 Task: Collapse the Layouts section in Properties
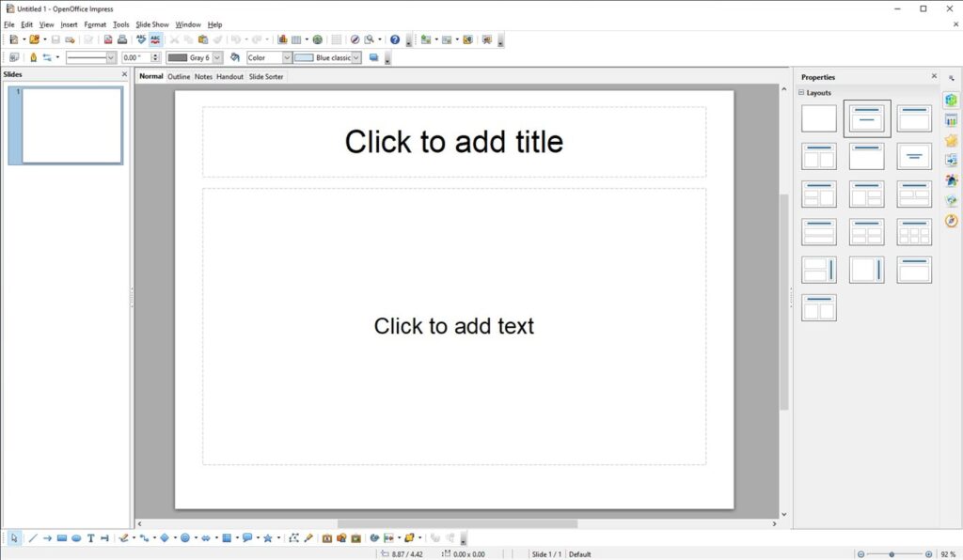coord(803,92)
